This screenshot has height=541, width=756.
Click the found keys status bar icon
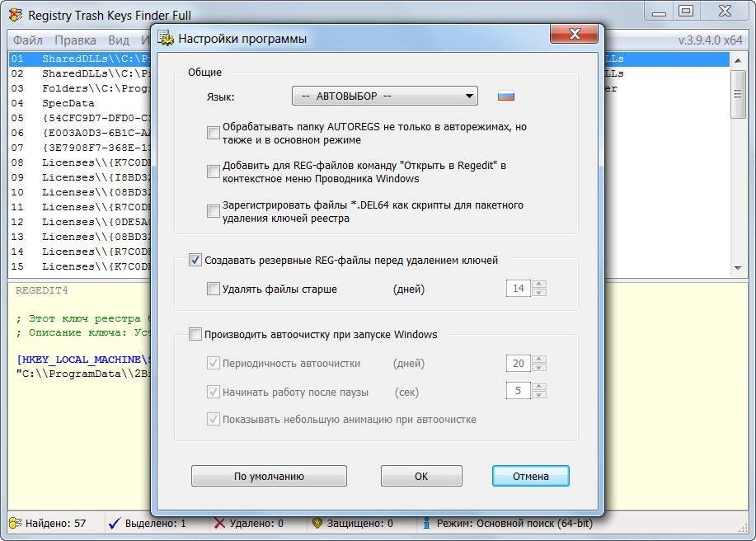[x=16, y=523]
